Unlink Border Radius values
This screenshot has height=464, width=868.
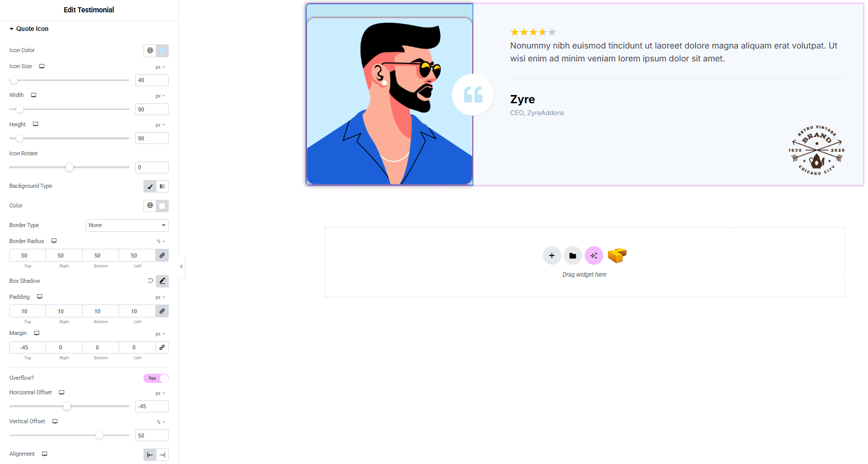point(162,255)
